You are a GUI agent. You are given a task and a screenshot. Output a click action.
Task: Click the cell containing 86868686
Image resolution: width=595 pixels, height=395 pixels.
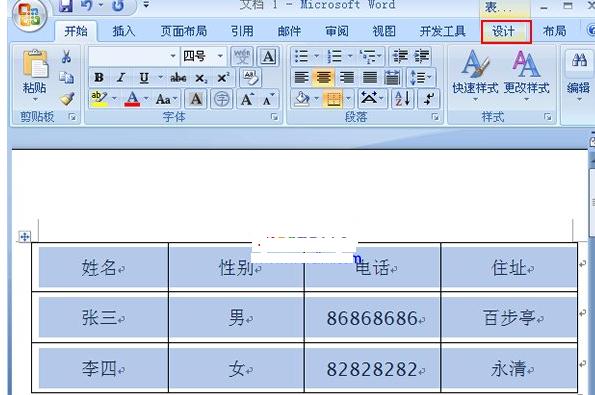(372, 317)
